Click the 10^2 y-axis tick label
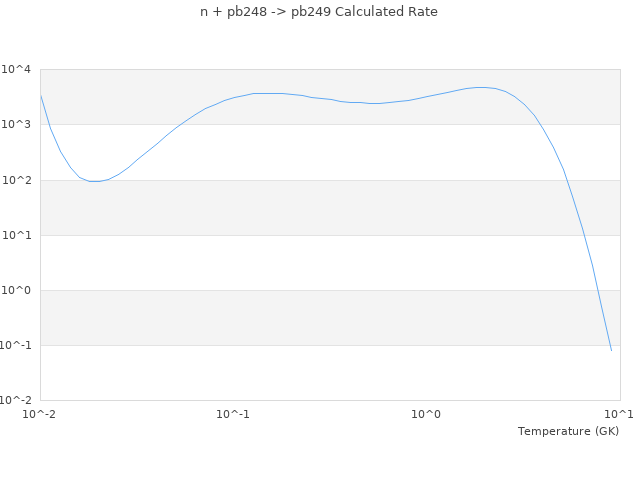Viewport: 640px width, 480px height. 16,180
